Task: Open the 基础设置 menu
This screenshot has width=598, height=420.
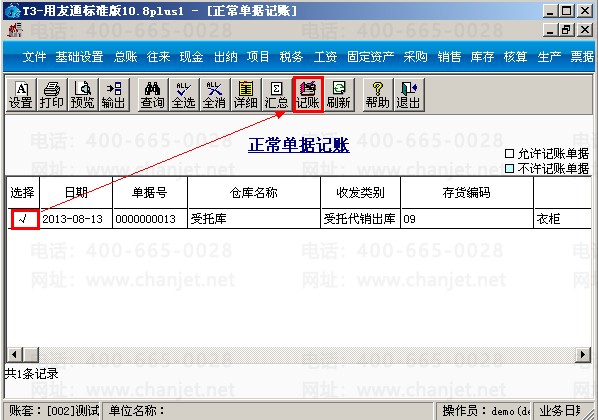Action: click(79, 57)
